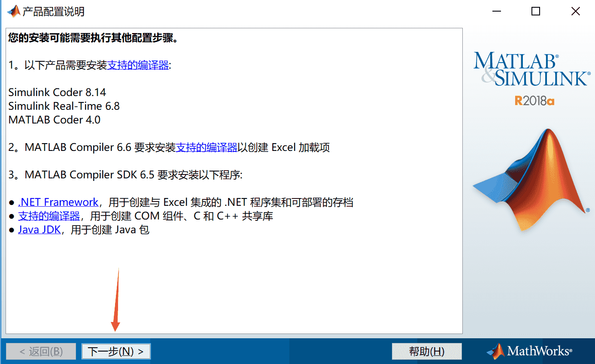Click the disabled Back (返回) button
Viewport: 595px width, 364px height.
41,352
